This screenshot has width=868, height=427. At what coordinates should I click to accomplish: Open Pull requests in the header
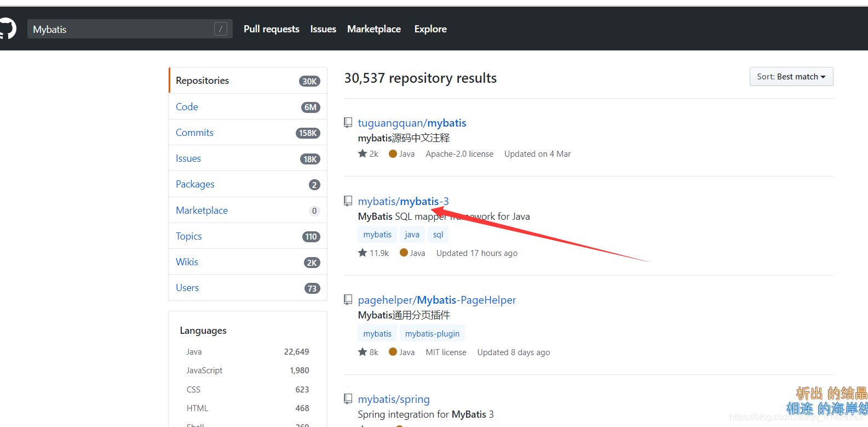coord(272,29)
